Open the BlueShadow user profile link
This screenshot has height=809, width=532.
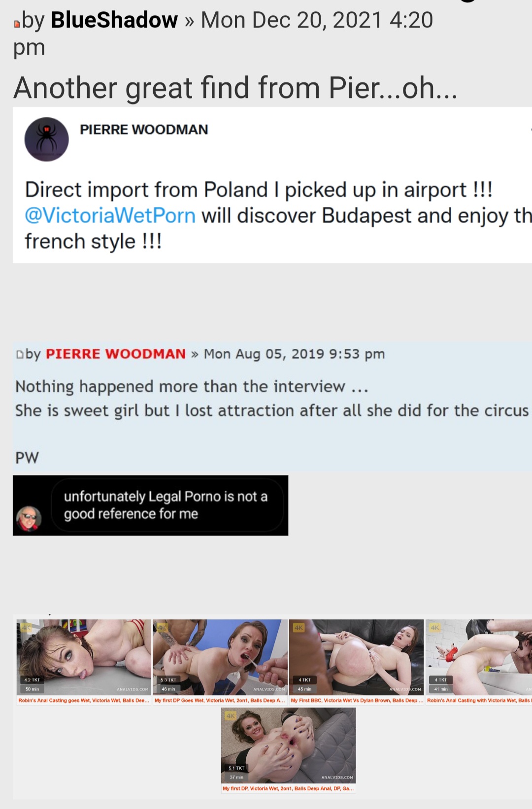click(114, 20)
